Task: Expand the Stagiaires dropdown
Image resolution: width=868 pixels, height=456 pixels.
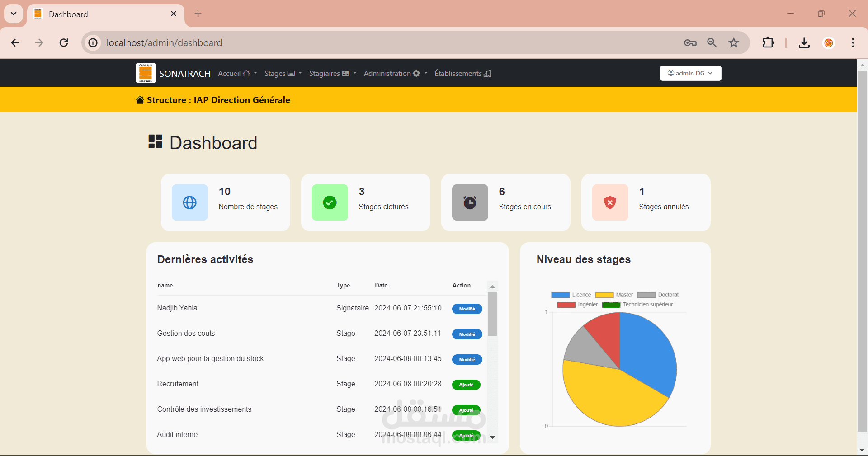Action: tap(332, 73)
